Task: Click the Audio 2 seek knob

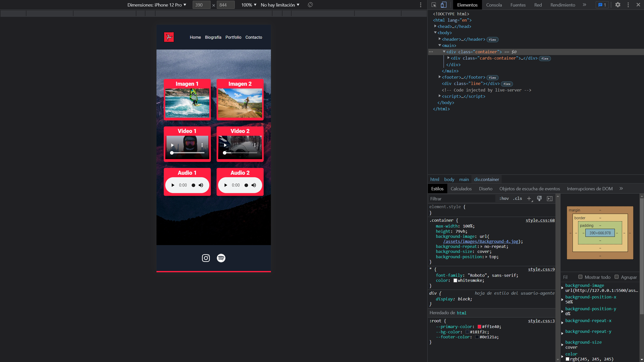Action: click(x=246, y=185)
